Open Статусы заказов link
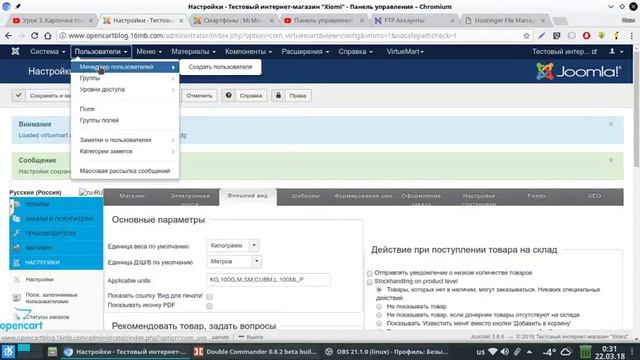The width and height of the screenshot is (640, 360). [x=47, y=317]
